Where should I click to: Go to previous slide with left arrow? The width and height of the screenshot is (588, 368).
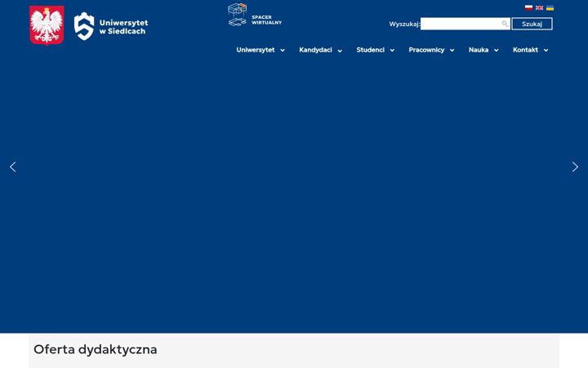[x=13, y=167]
